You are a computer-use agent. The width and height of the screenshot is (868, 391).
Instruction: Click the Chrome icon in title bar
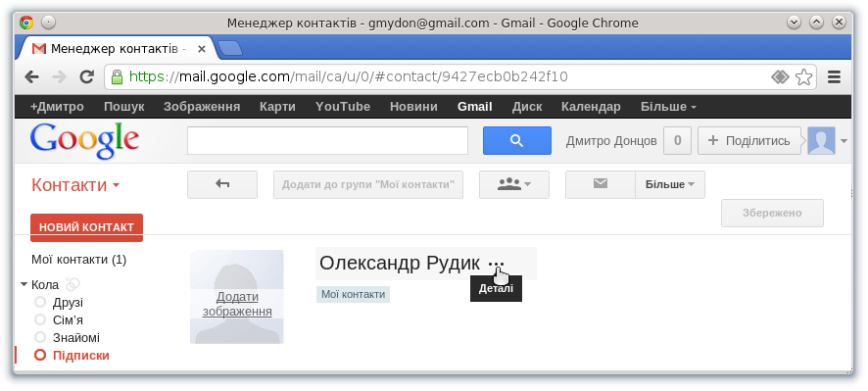tap(26, 23)
